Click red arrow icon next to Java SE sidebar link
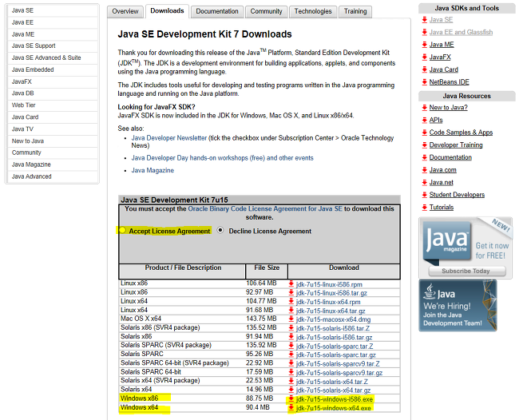 point(424,19)
